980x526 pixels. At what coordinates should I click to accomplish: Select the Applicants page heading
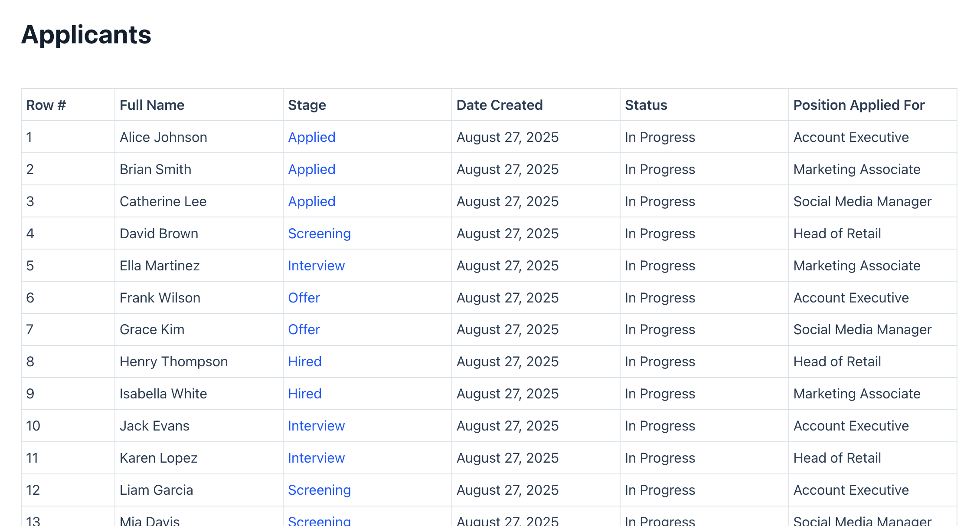86,35
